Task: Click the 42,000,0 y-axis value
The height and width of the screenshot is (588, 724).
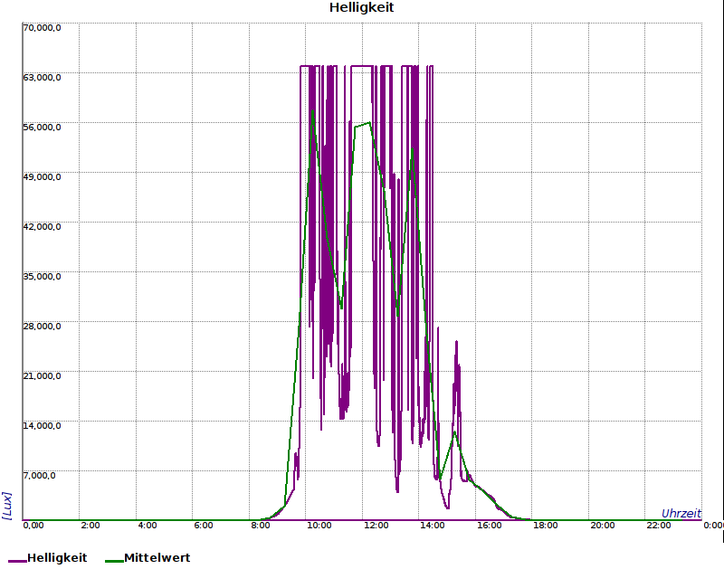Action: (42, 227)
